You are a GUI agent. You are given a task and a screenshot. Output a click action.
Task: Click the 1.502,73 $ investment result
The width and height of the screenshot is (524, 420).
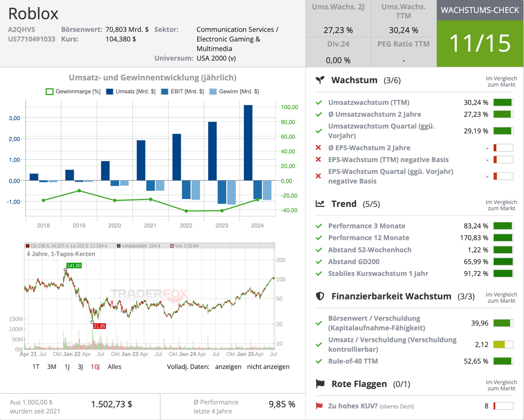(x=112, y=404)
